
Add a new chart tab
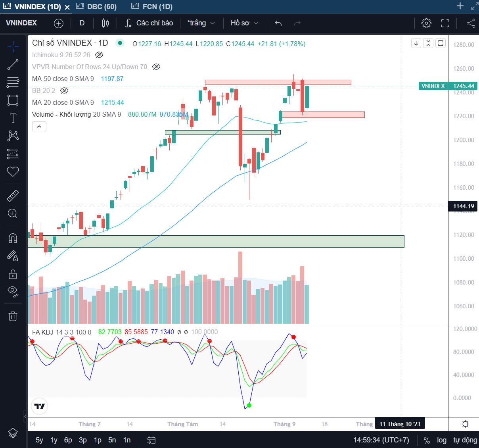tap(460, 6)
